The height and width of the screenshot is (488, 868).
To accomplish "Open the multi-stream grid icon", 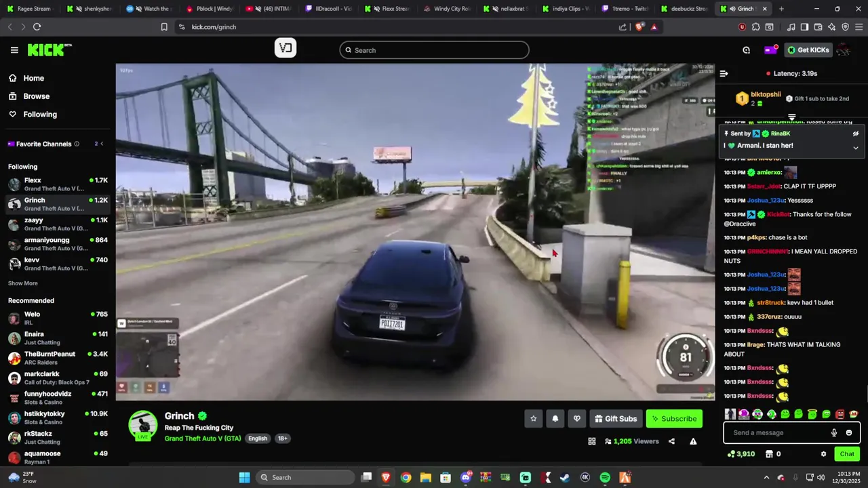I will click(x=592, y=441).
